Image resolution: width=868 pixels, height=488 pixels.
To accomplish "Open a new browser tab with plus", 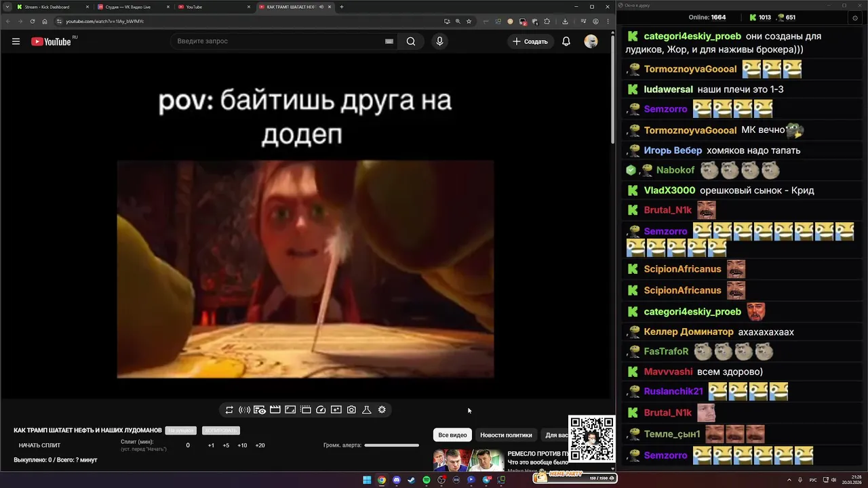I will coord(342,7).
